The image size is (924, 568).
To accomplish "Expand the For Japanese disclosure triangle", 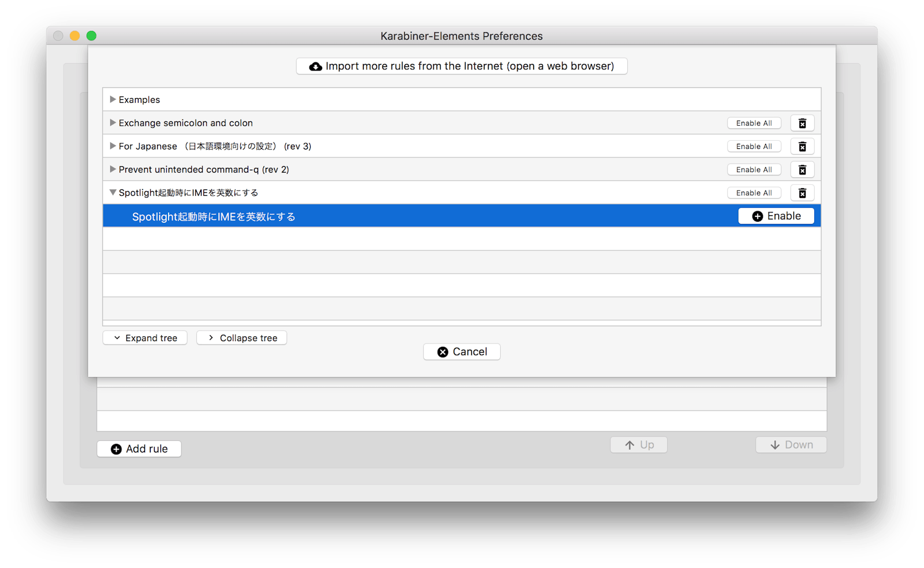I will coord(113,146).
